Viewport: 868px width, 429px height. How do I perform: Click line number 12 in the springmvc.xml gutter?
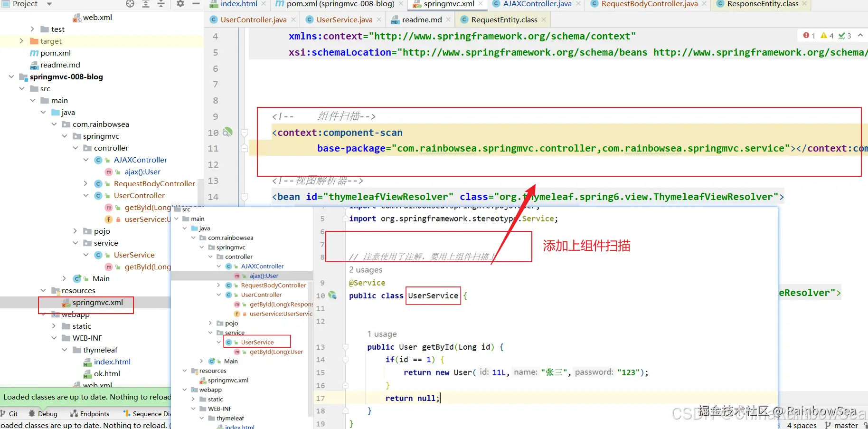point(213,164)
